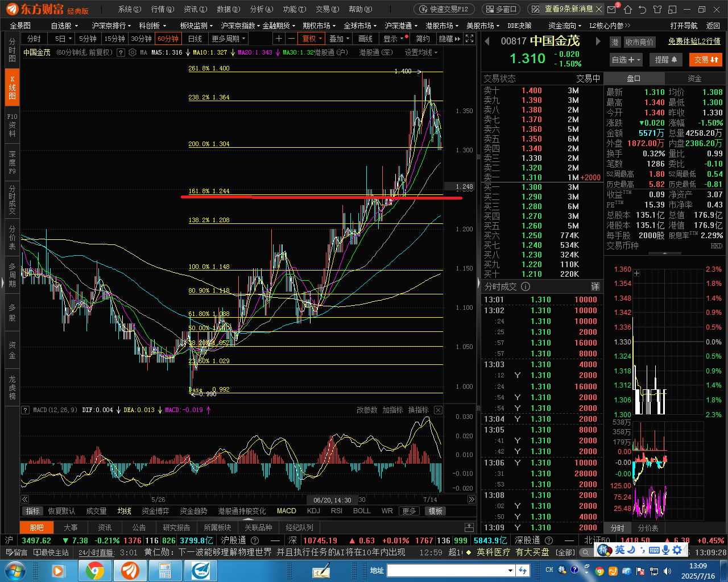The height and width of the screenshot is (582, 728).
Task: Expand the 自选股 dropdown
Action: tap(64, 26)
